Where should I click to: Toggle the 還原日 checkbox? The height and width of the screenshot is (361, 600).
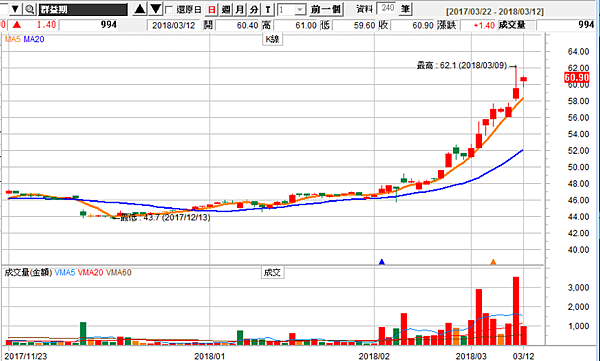click(x=169, y=9)
